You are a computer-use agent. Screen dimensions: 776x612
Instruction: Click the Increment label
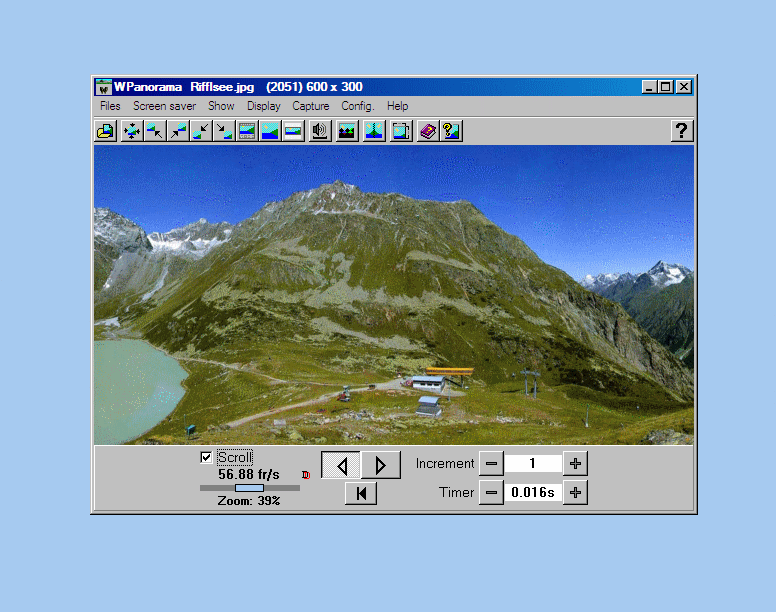click(445, 464)
